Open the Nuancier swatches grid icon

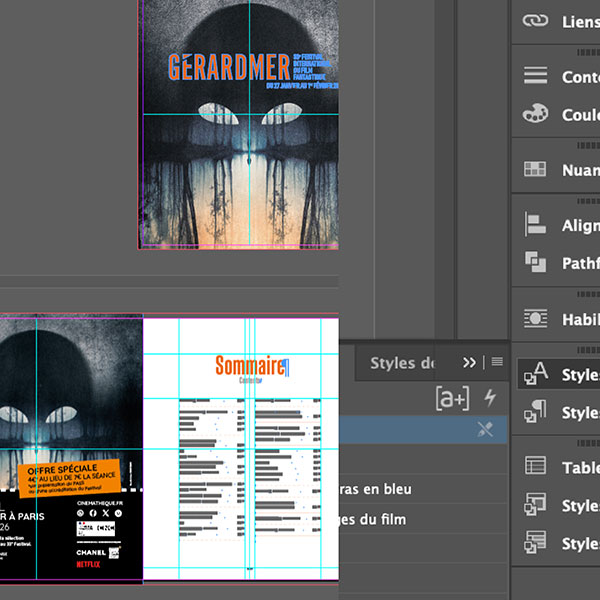click(x=535, y=169)
